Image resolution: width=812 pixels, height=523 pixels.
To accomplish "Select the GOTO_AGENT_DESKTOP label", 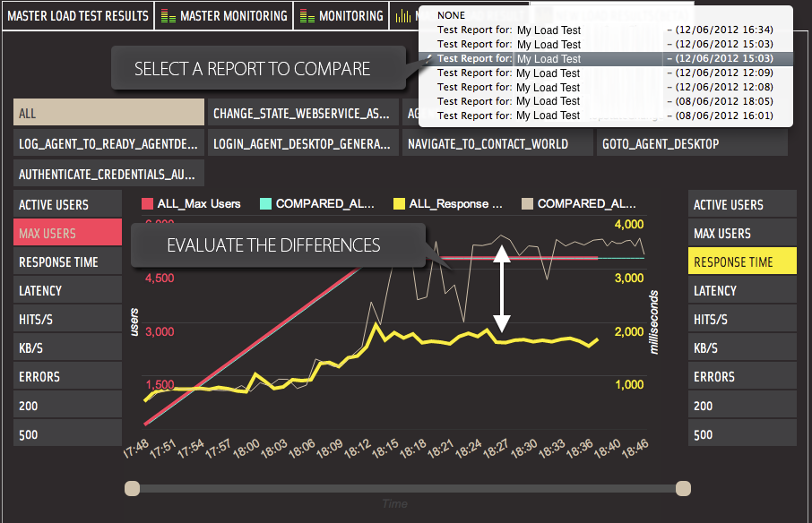I will pyautogui.click(x=692, y=143).
